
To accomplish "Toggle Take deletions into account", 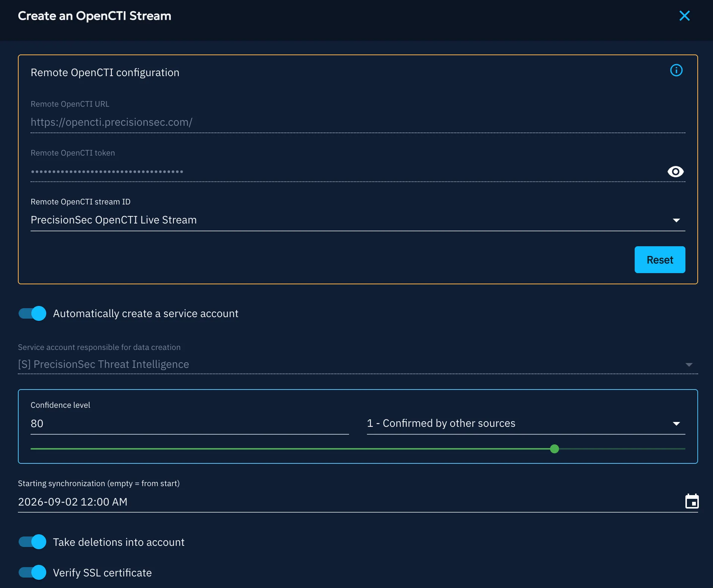I will point(32,542).
